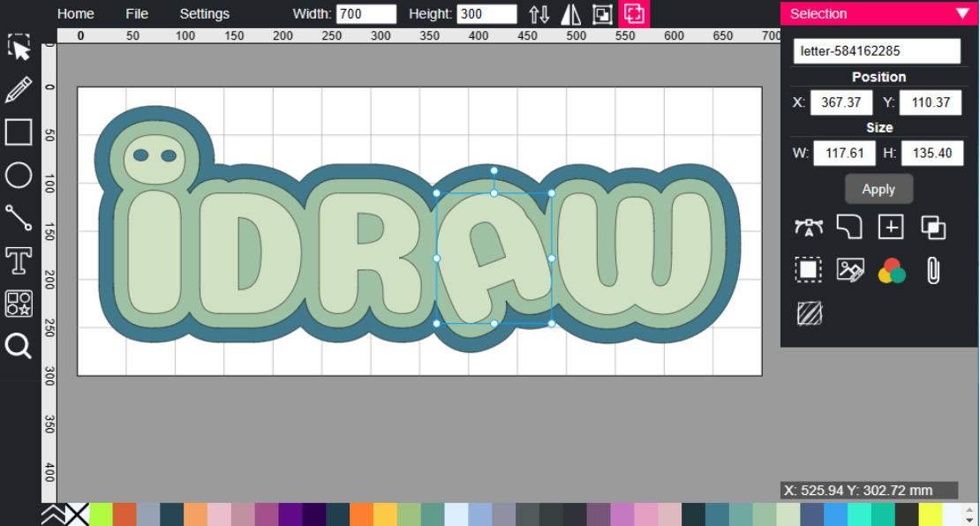Open the Settings menu
980x526 pixels.
pos(204,13)
